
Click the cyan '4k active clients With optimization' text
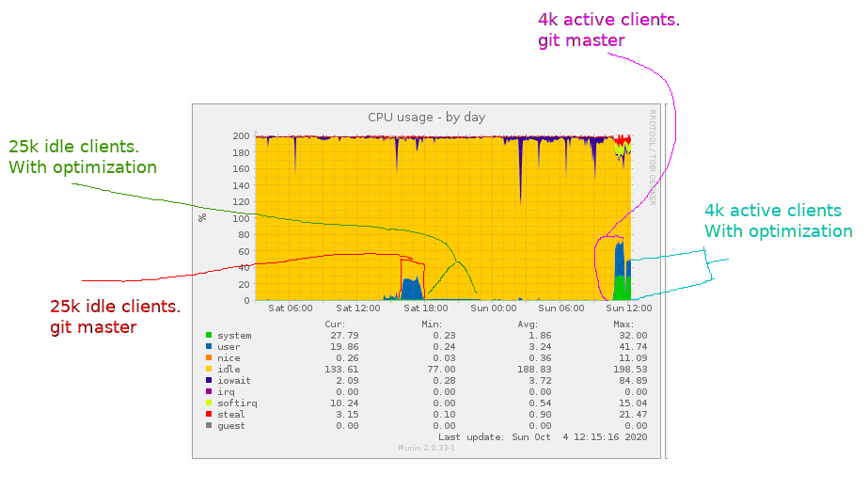pos(779,220)
